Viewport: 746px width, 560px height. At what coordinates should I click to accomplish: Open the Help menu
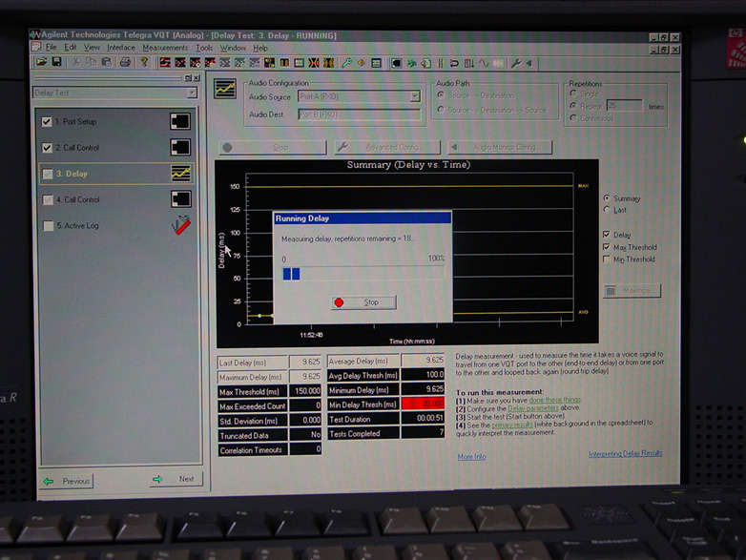coord(260,48)
